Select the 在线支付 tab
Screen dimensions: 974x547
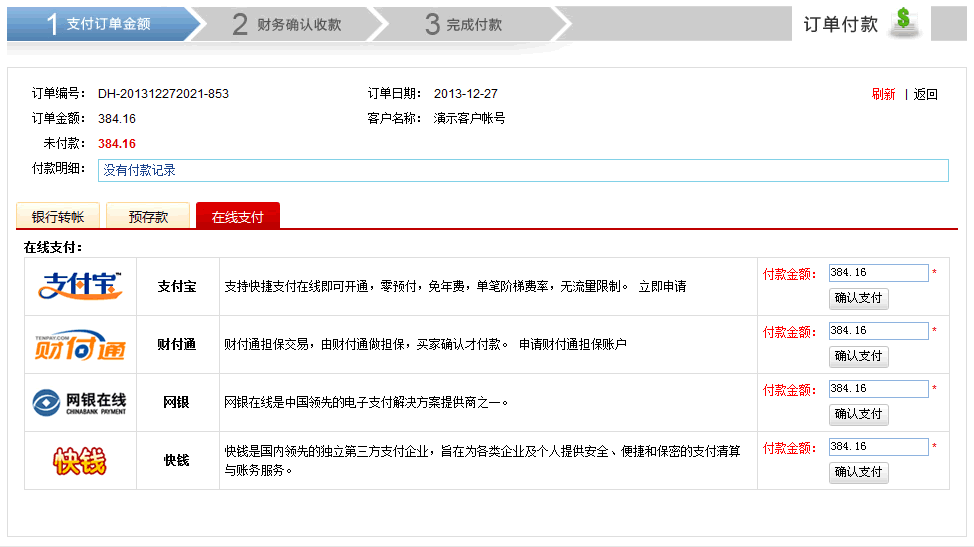(x=238, y=216)
